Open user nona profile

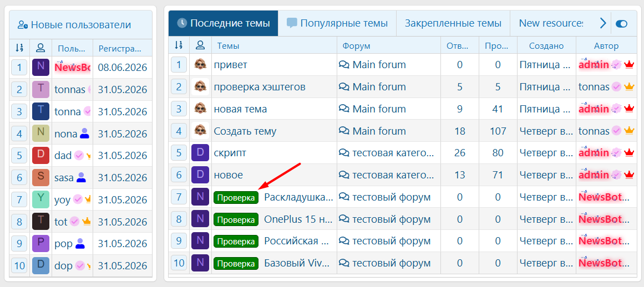(65, 134)
